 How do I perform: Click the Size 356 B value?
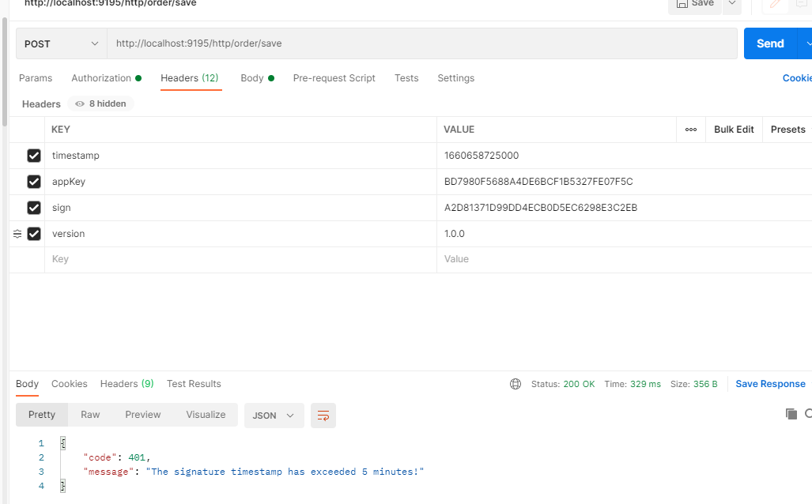click(x=705, y=384)
